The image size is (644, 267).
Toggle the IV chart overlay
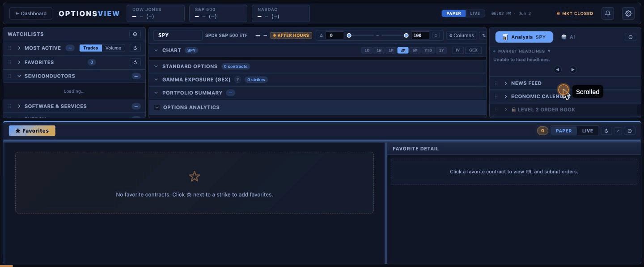tap(458, 50)
